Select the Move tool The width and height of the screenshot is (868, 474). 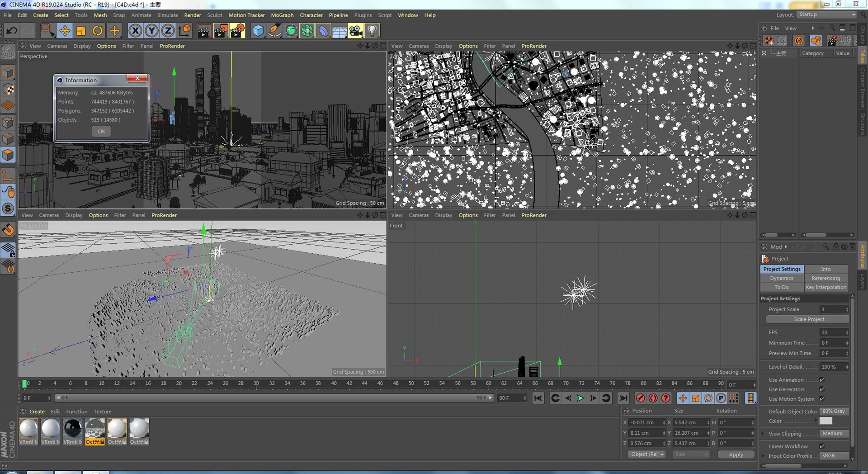(x=65, y=31)
